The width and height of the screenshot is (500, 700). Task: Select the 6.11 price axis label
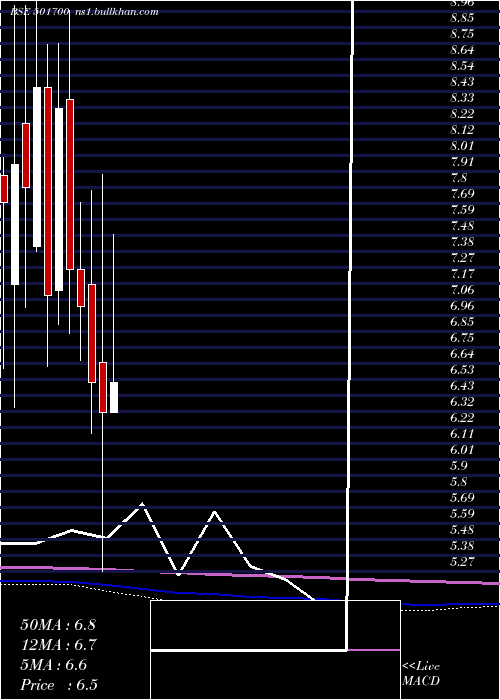coord(462,433)
